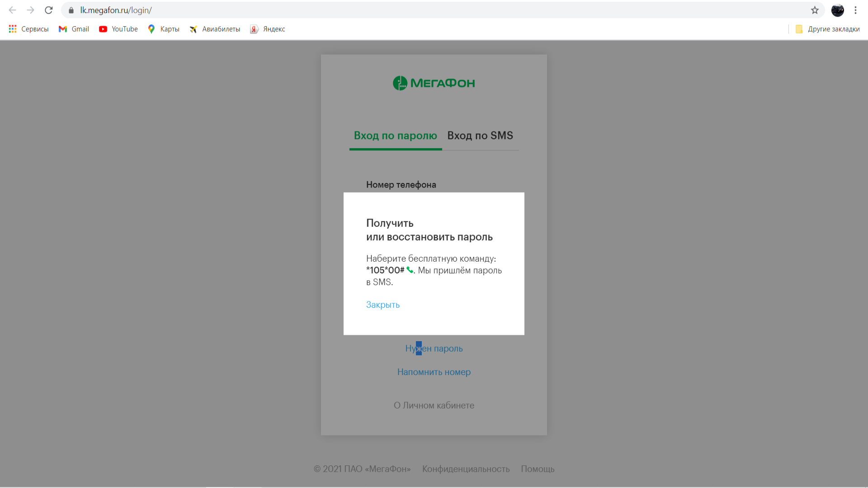Click the Напомнить номер link
868x488 pixels.
coord(434,372)
